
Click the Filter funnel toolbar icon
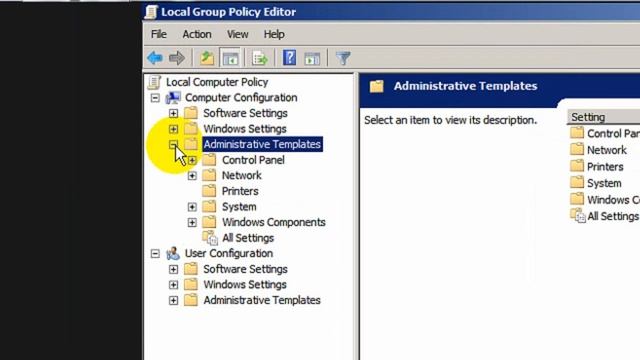(x=343, y=58)
